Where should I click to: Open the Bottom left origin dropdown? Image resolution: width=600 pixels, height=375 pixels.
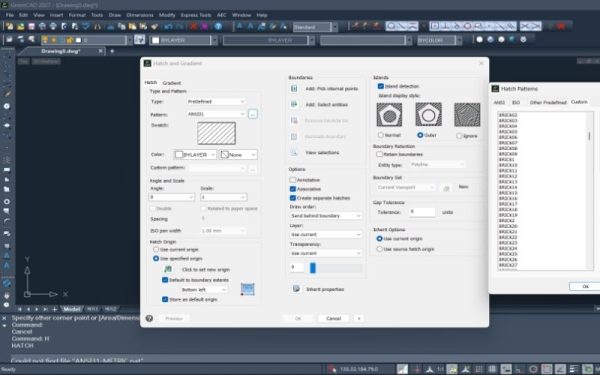[204, 290]
